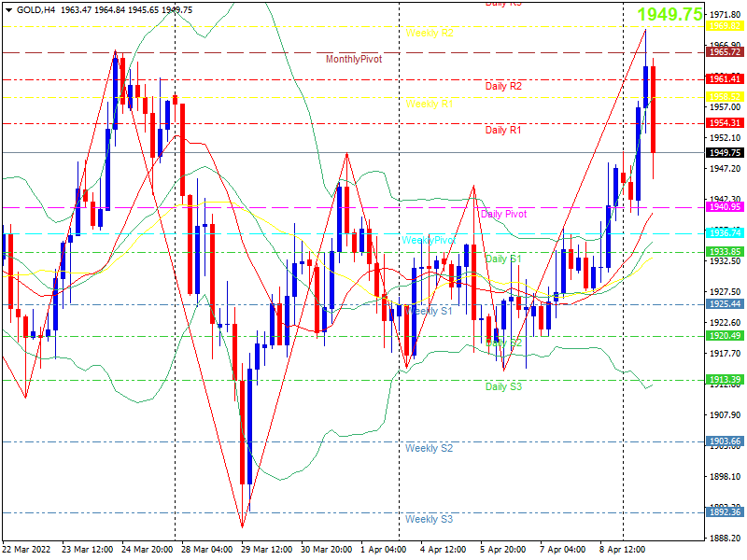Select the Monthly Pivot 1965.72 price tag
Viewport: 747px width, 560px height.
click(725, 52)
